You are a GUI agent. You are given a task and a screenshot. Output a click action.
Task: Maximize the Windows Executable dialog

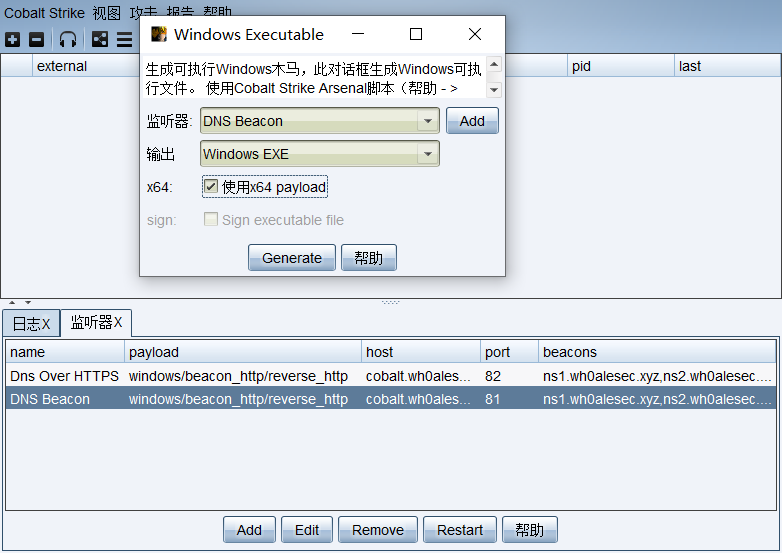(x=416, y=34)
